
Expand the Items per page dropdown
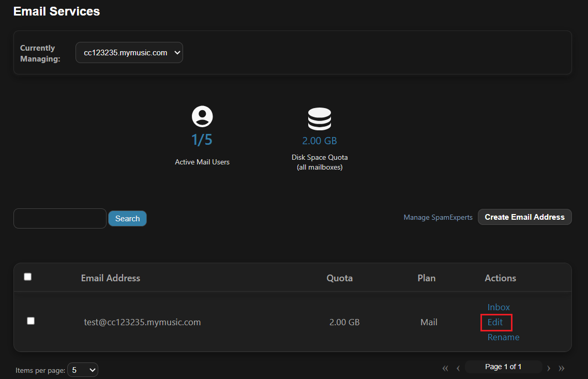[83, 370]
